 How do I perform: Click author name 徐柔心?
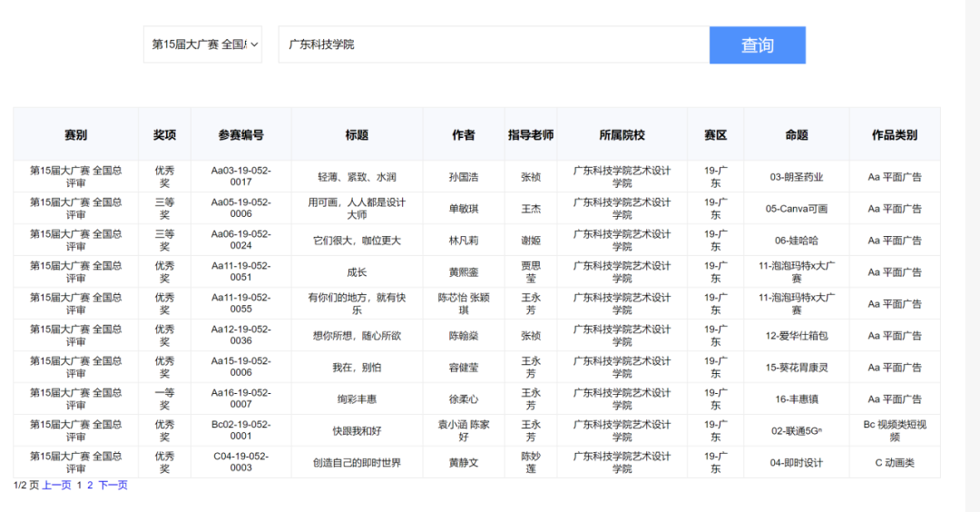[x=463, y=399]
